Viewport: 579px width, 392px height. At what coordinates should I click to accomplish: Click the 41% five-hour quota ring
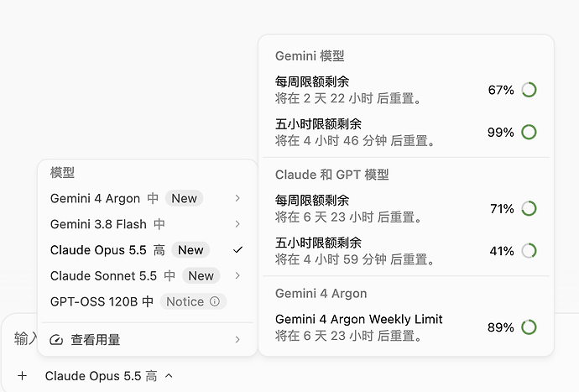point(529,251)
